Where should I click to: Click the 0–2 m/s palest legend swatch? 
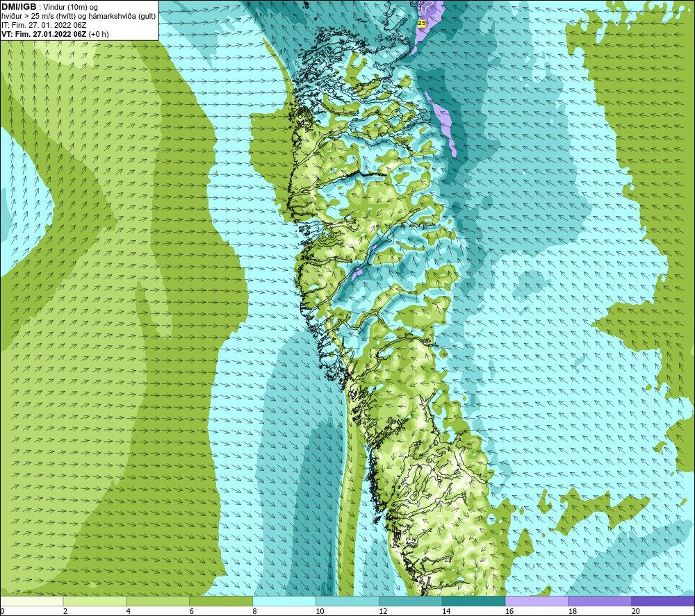coord(32,601)
